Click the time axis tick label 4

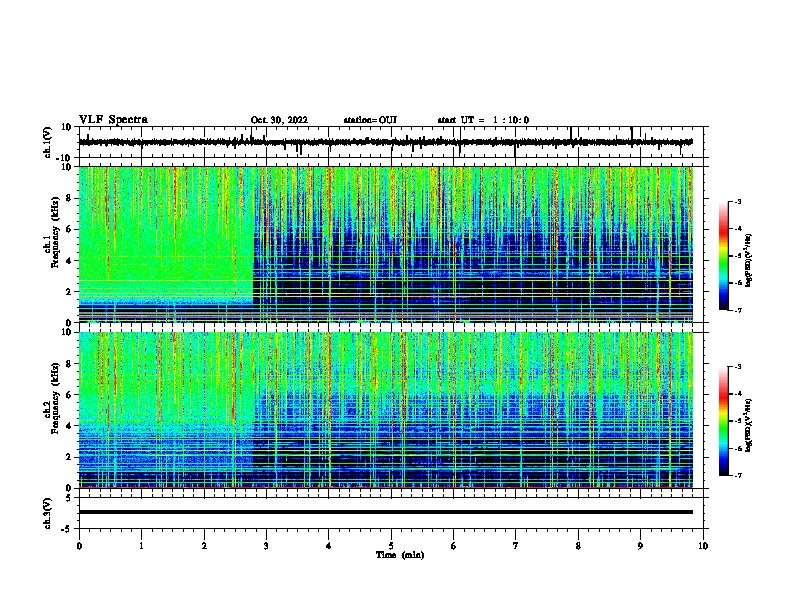pyautogui.click(x=329, y=546)
